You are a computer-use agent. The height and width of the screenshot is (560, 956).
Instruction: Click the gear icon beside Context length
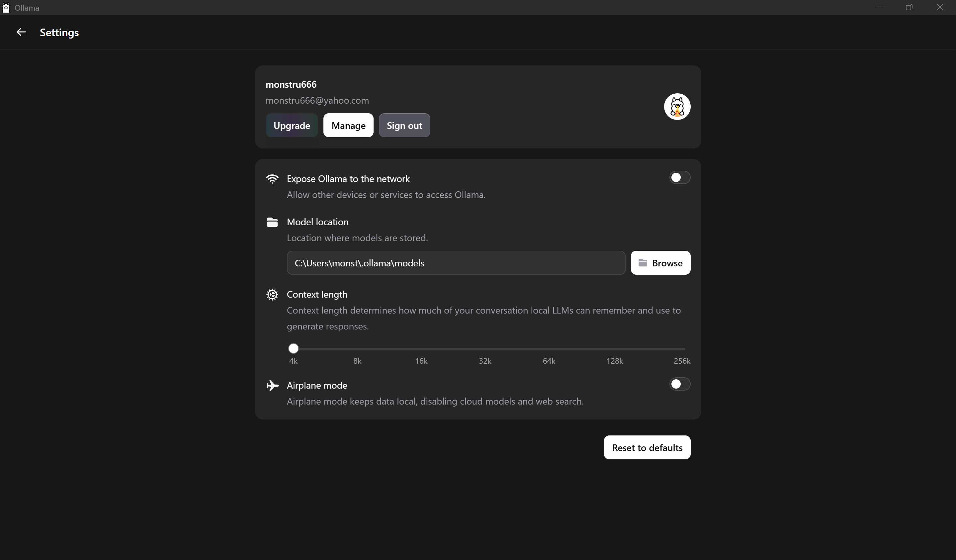pos(272,294)
